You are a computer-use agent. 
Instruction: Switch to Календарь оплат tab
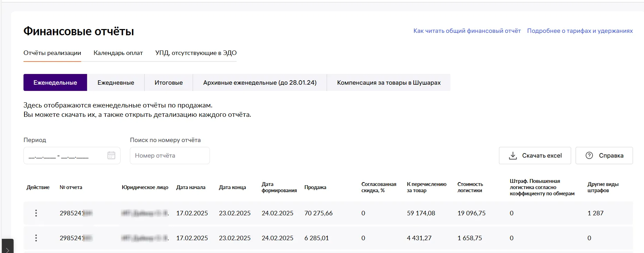[x=118, y=53]
